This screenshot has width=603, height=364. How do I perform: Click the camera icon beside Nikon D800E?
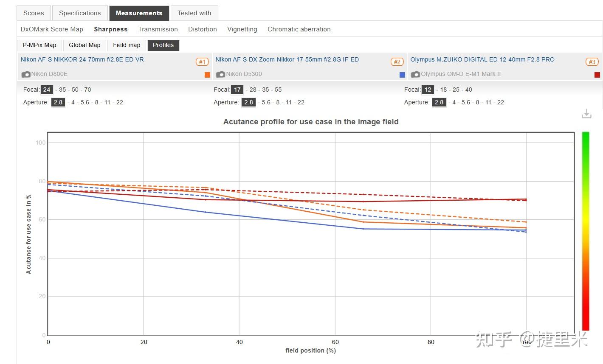(26, 74)
